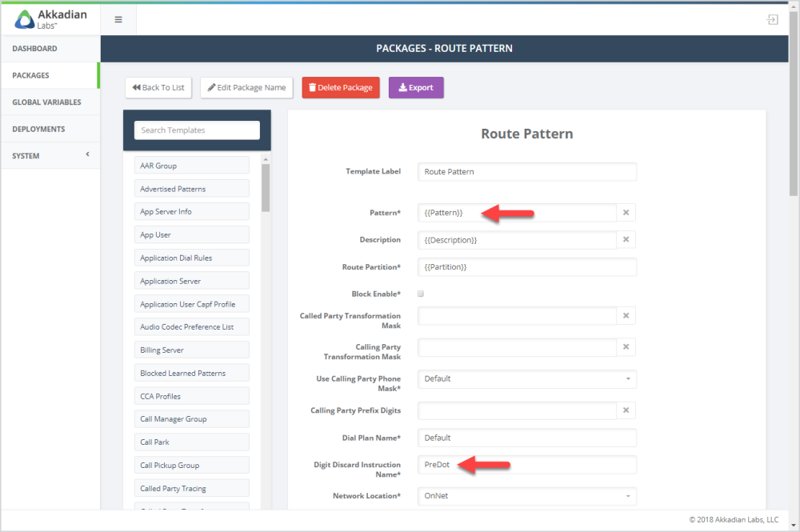800x532 pixels.
Task: Open the DEPLOYMENTS menu item
Action: click(50, 129)
